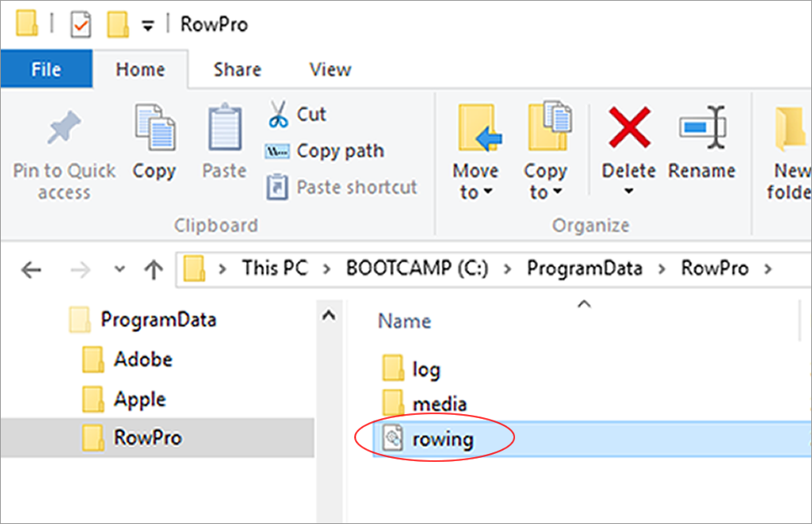Expand the Customize Quick Access Toolbar arrow
Viewport: 812px width, 524px height.
pos(147,25)
